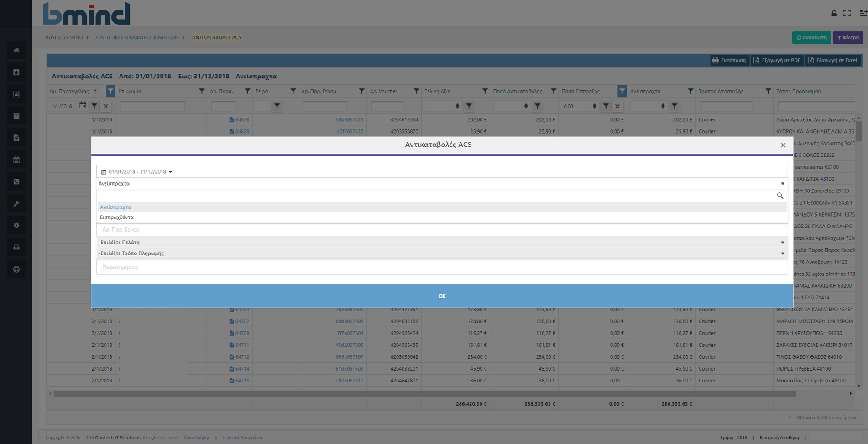Open the wrench tools sidebar icon
This screenshot has width=868, height=444.
pos(16,203)
